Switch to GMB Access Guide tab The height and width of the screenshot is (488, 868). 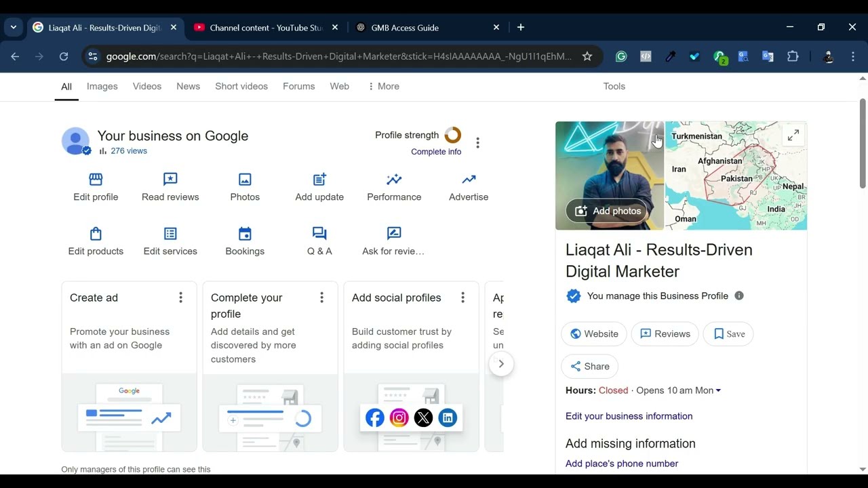tap(429, 28)
